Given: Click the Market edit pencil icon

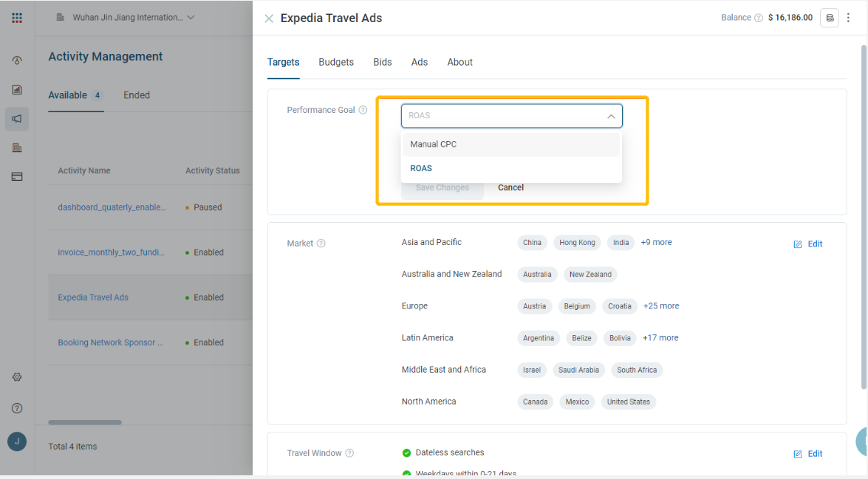Looking at the screenshot, I should pos(798,244).
